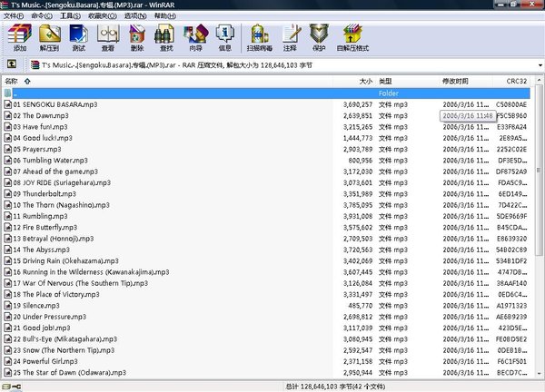The image size is (545, 392).
Task: Click the vertical scrollbar thumb in the file list
Action: (x=539, y=170)
